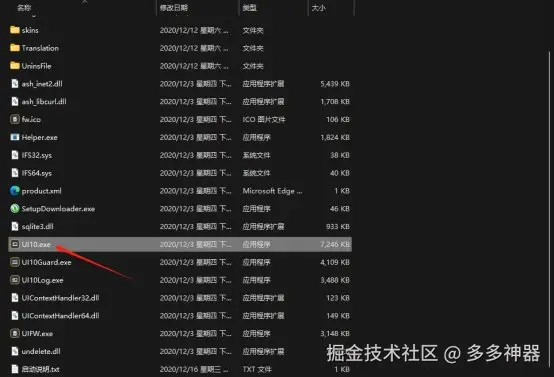Viewport: 554px width, 377px height.
Task: Select the file name product.xml
Action: coord(41,191)
